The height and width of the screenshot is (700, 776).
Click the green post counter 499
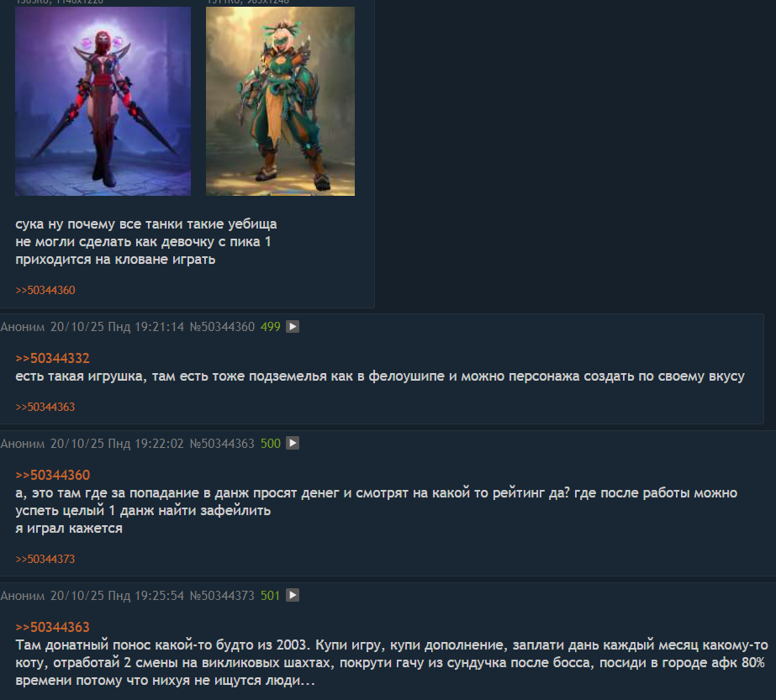pos(270,327)
